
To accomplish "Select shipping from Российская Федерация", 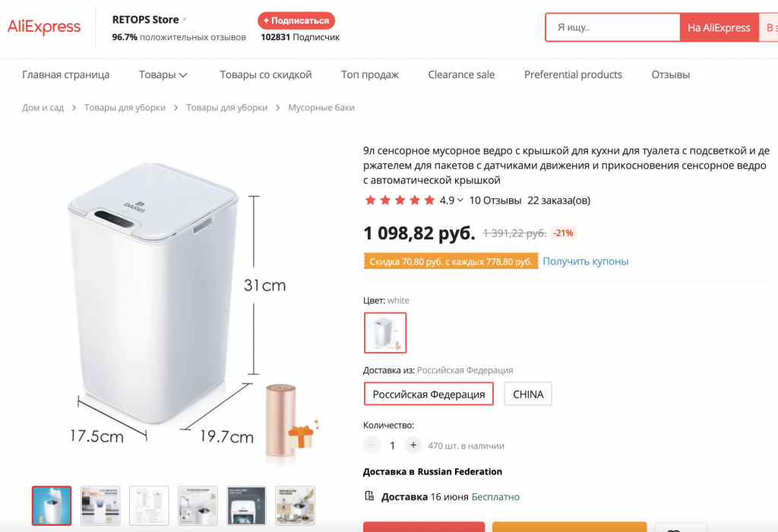I will click(x=429, y=394).
